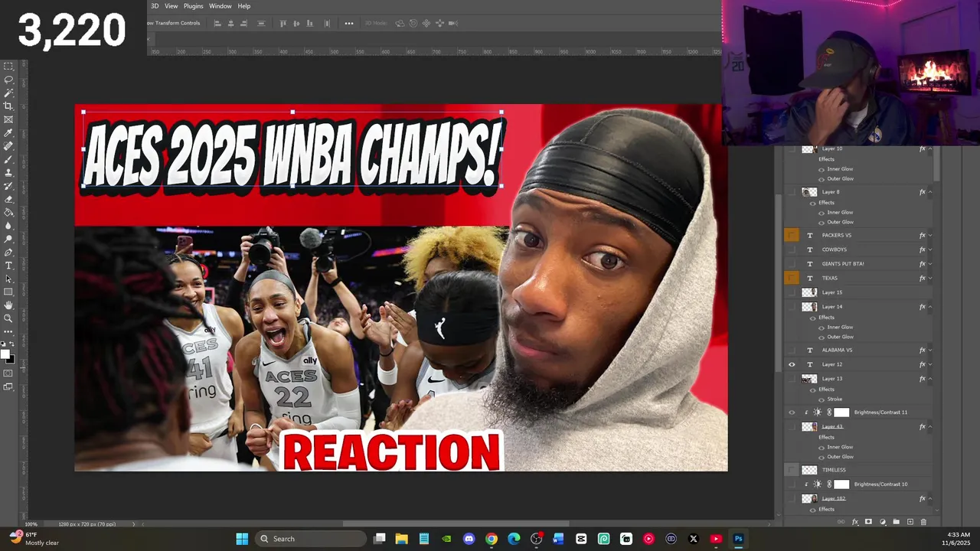Select the Brush tool
Screen dimensions: 980x551
[8, 159]
